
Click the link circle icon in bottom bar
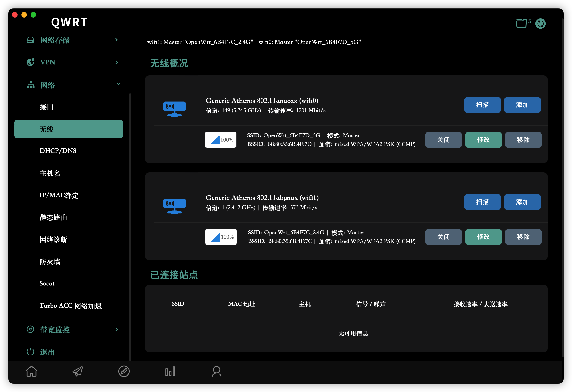click(124, 371)
